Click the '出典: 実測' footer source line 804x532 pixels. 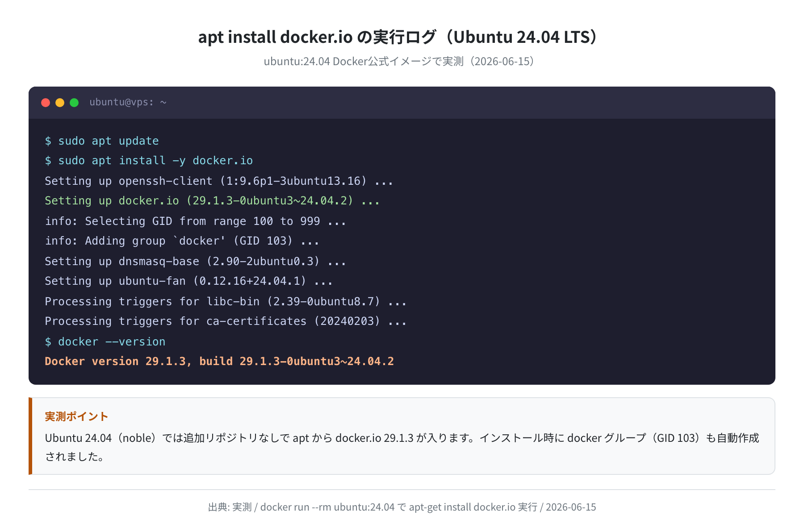pos(402,507)
